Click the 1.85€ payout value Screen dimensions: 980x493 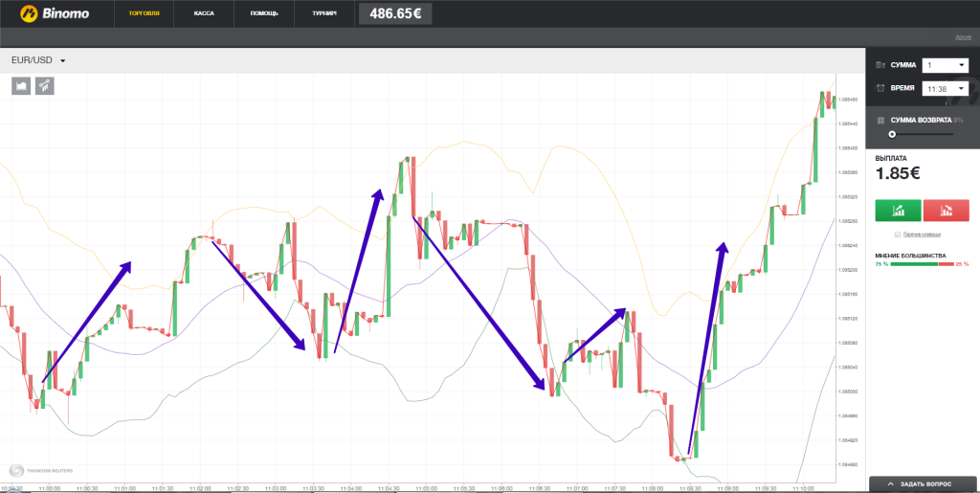tap(898, 173)
